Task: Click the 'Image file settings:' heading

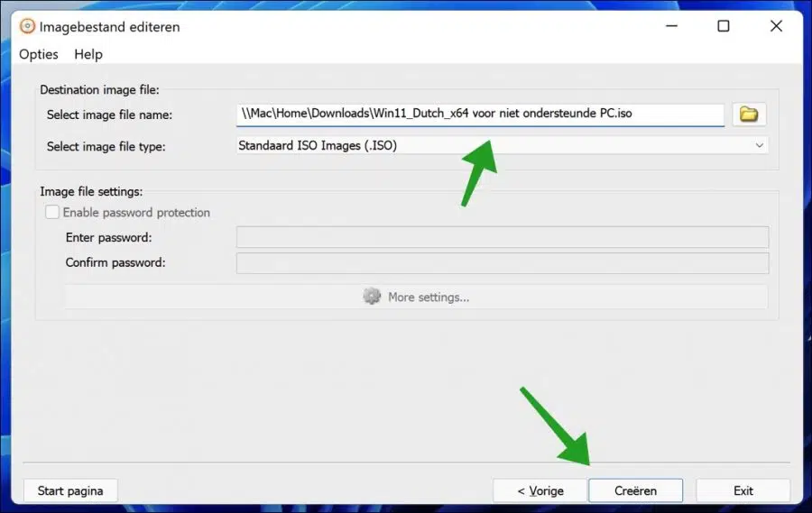Action: coord(91,191)
